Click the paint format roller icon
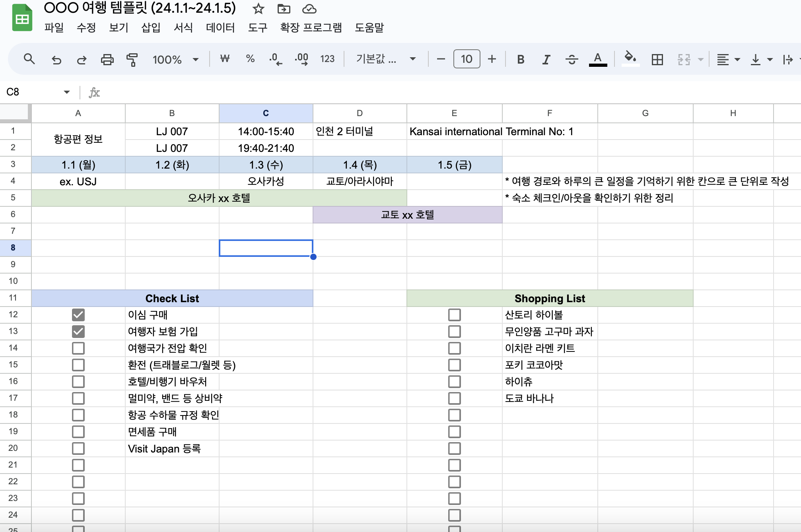Viewport: 801px width, 532px height. point(132,60)
